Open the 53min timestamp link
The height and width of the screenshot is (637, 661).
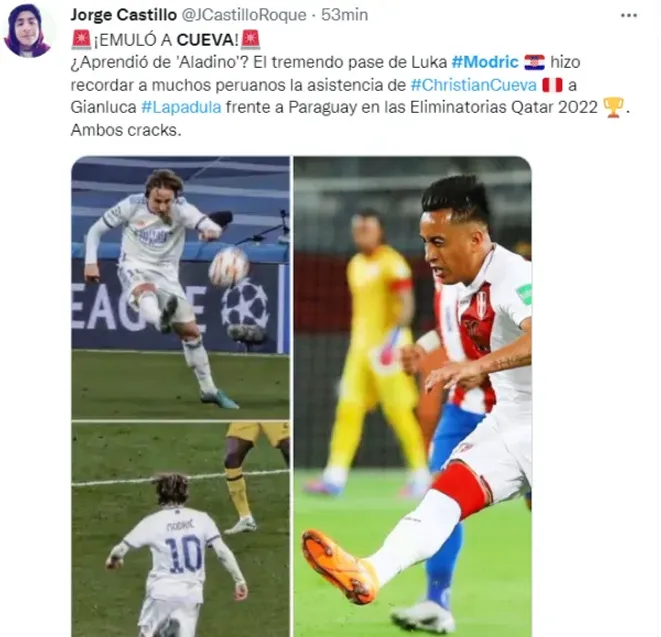[x=344, y=15]
